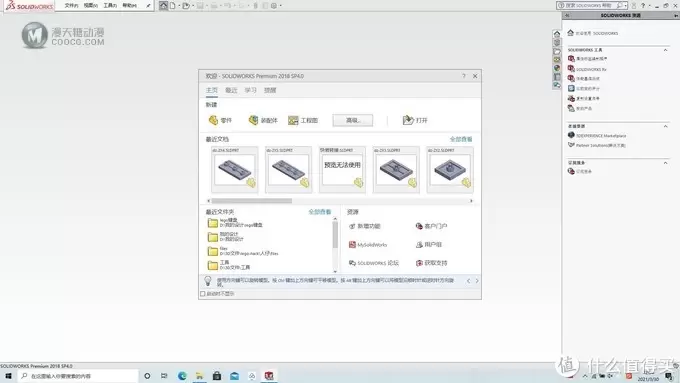Screen dimensions: 680x383
Task: Open the 新增功能 resource
Action: (x=365, y=226)
